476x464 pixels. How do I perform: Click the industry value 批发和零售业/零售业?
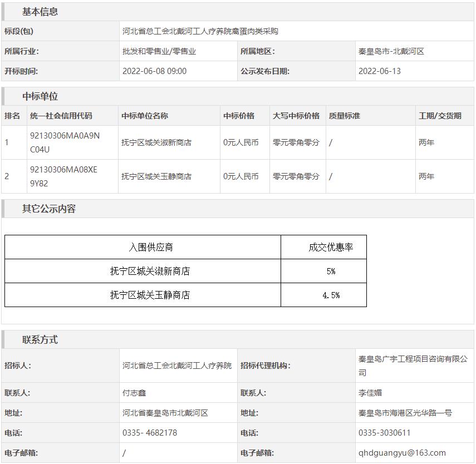(x=159, y=52)
